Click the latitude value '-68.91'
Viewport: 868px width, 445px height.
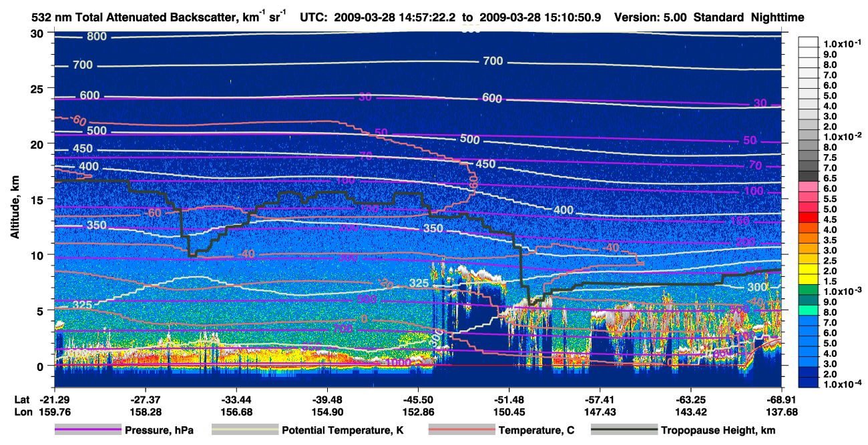(x=782, y=399)
